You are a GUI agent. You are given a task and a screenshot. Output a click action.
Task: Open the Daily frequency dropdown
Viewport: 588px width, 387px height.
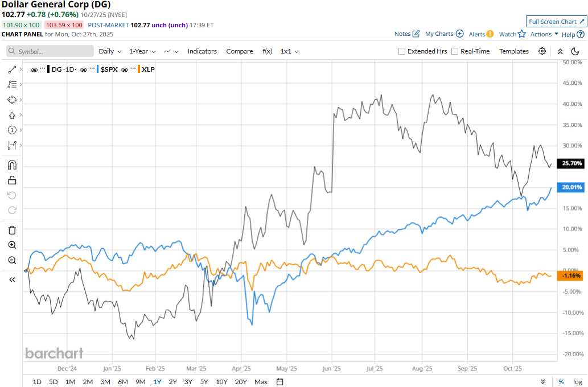tap(110, 51)
